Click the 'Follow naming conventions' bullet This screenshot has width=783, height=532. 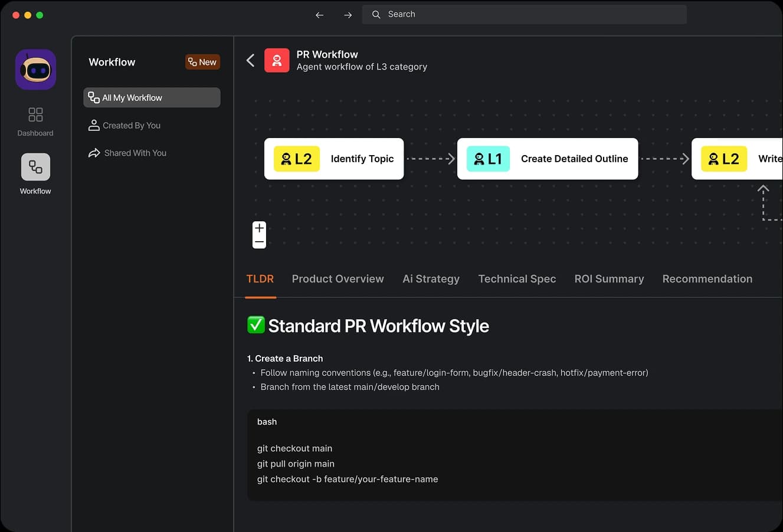(x=454, y=373)
